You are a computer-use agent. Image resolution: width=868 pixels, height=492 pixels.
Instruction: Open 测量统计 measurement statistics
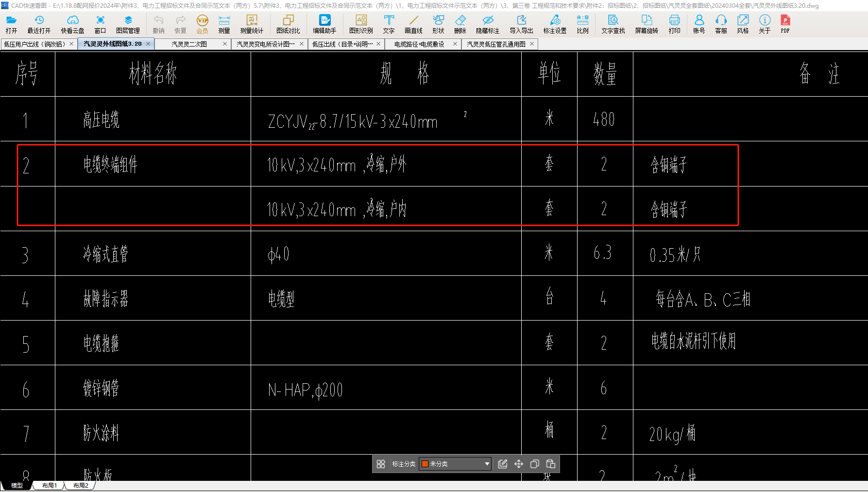252,24
